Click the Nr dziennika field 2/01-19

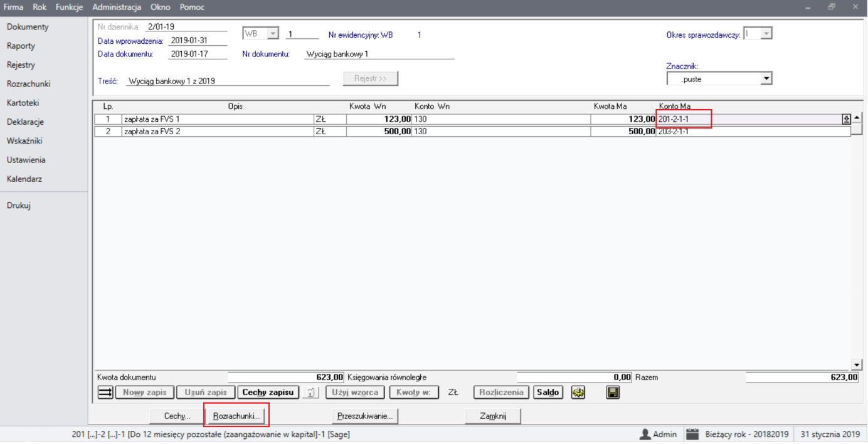[186, 27]
